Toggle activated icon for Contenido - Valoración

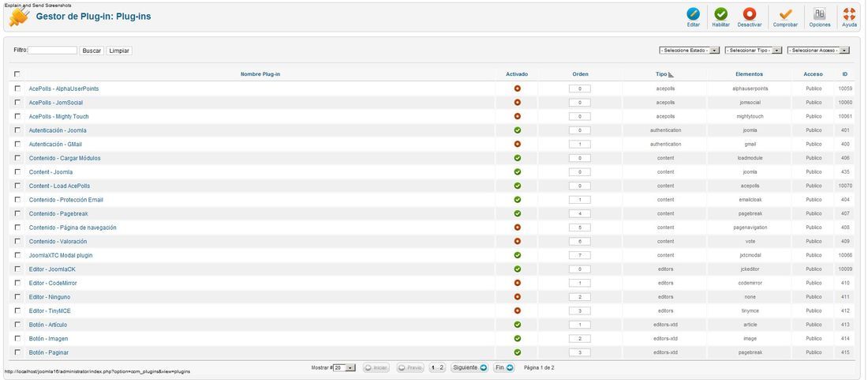click(x=517, y=241)
